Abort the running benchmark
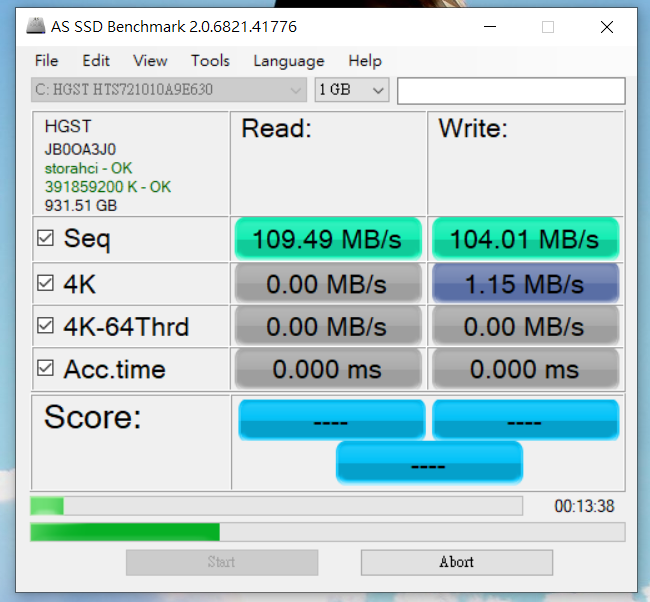This screenshot has width=650, height=602. tap(456, 562)
